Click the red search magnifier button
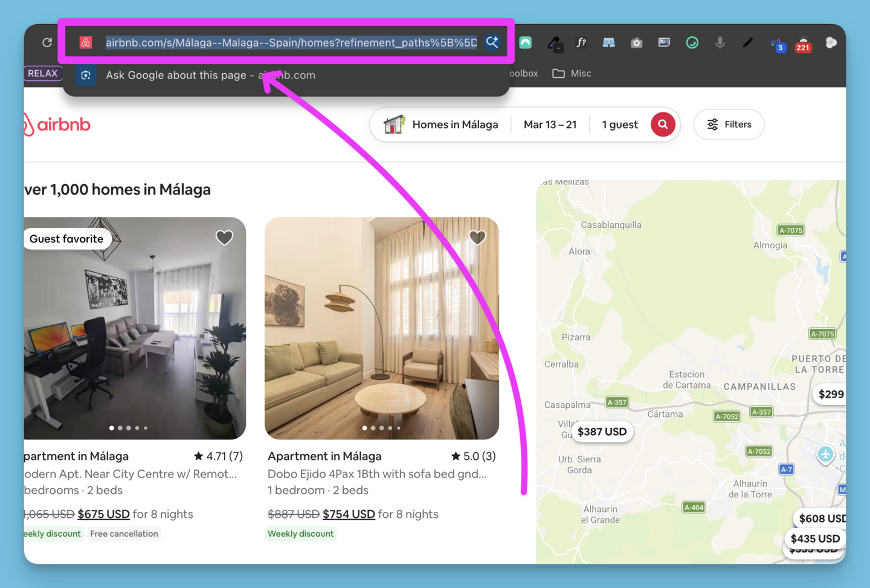Viewport: 870px width, 588px height. 663,124
